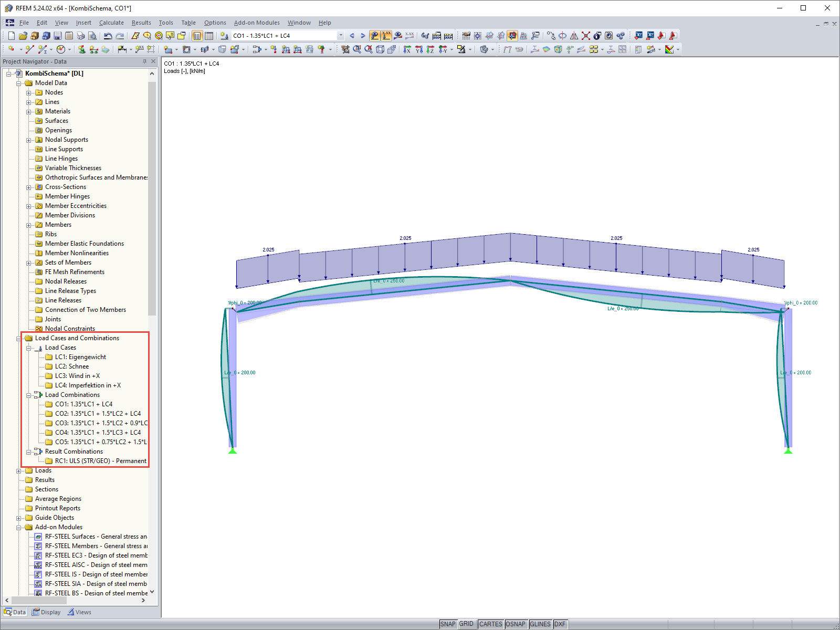Screen dimensions: 840x630
Task: Switch to the Views navigator tab
Action: 79,612
